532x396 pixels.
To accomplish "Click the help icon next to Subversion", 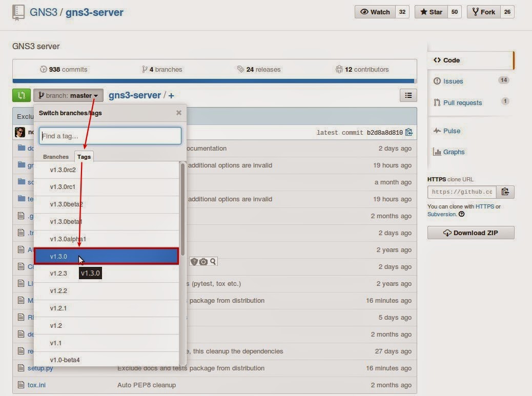I will 461,214.
